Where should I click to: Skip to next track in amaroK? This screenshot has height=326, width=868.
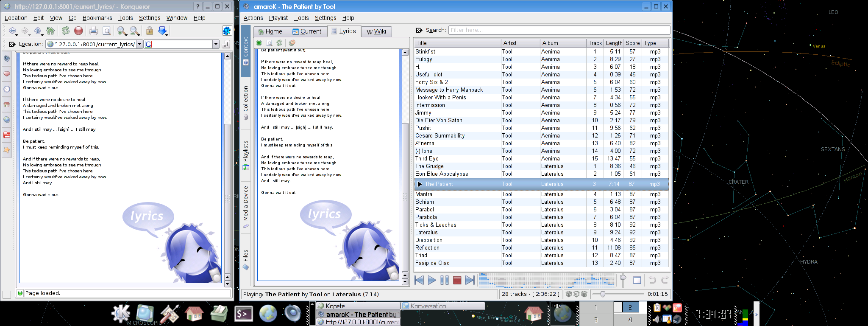coord(470,280)
